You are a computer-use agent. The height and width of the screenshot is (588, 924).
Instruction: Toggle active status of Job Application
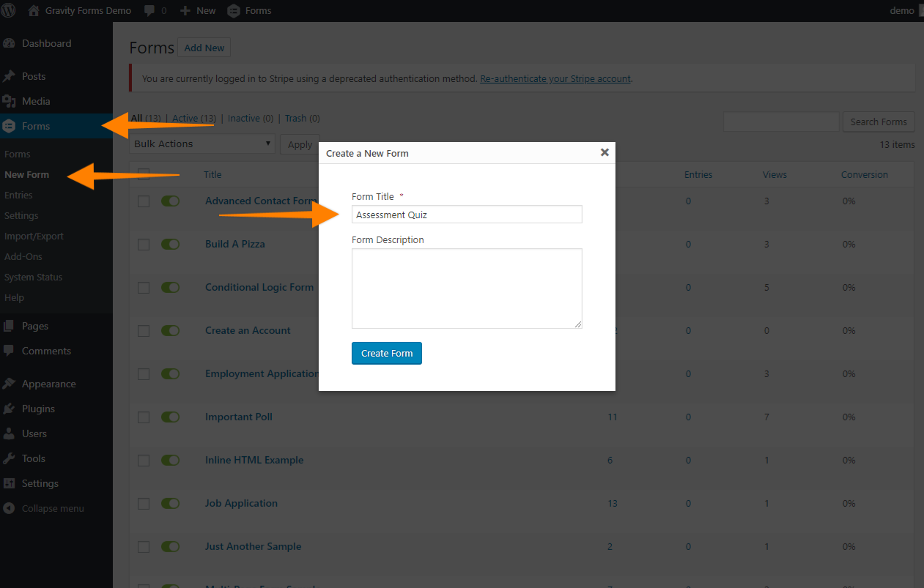tap(170, 504)
